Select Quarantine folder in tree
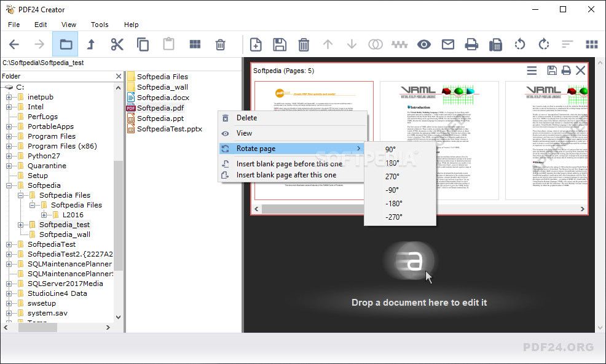 [x=47, y=166]
